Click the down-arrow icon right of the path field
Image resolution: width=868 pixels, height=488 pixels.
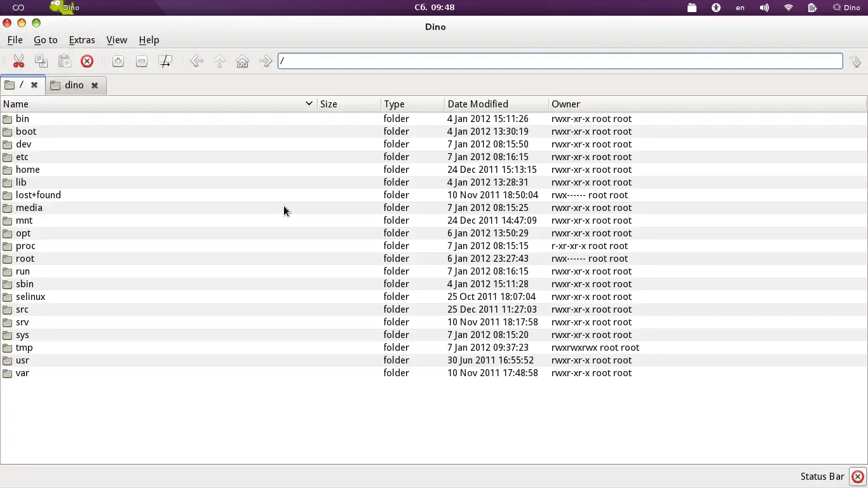[856, 61]
